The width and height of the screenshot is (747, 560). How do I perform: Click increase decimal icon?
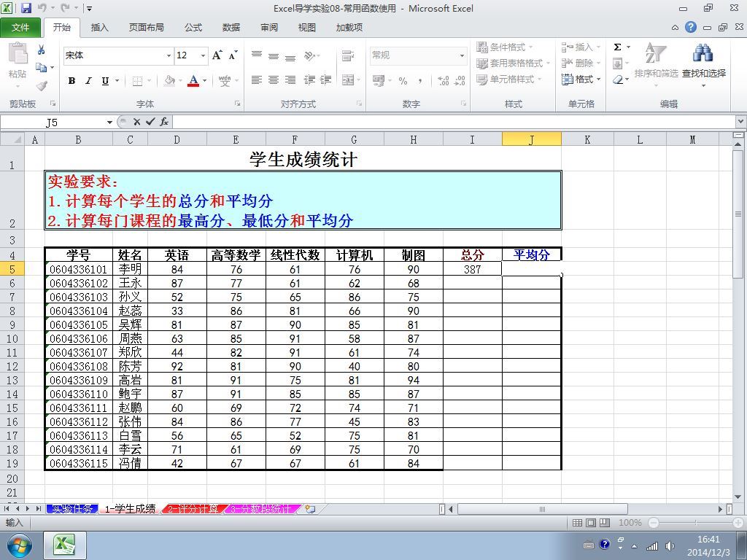tap(443, 81)
